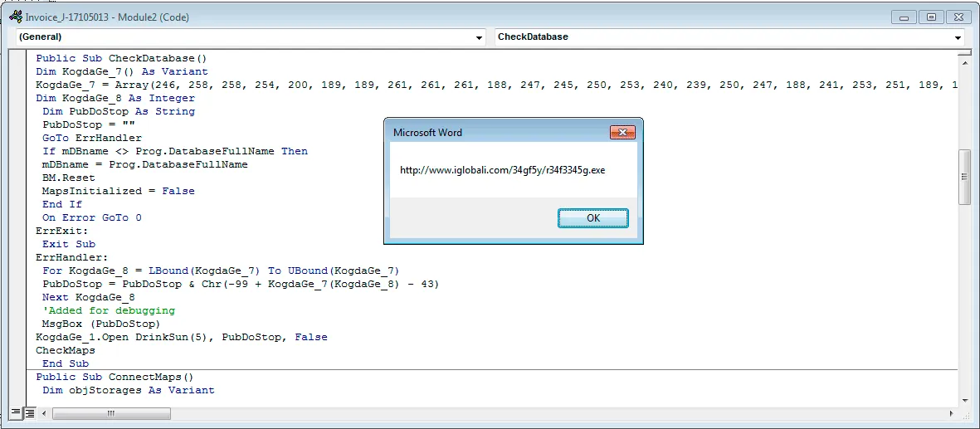Viewport: 980px width, 429px height.
Task: Click the 'End Sub' line
Action: 66,363
